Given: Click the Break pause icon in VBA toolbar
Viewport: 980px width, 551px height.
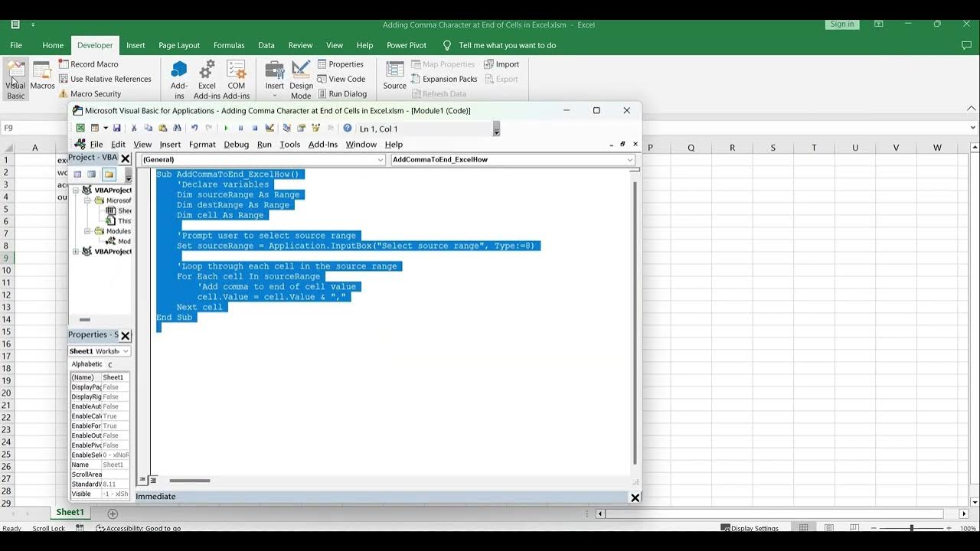Looking at the screenshot, I should click(240, 128).
